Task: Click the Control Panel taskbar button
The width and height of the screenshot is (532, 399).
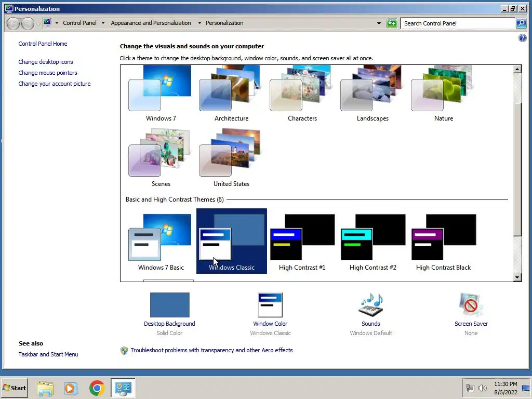Action: [x=123, y=388]
